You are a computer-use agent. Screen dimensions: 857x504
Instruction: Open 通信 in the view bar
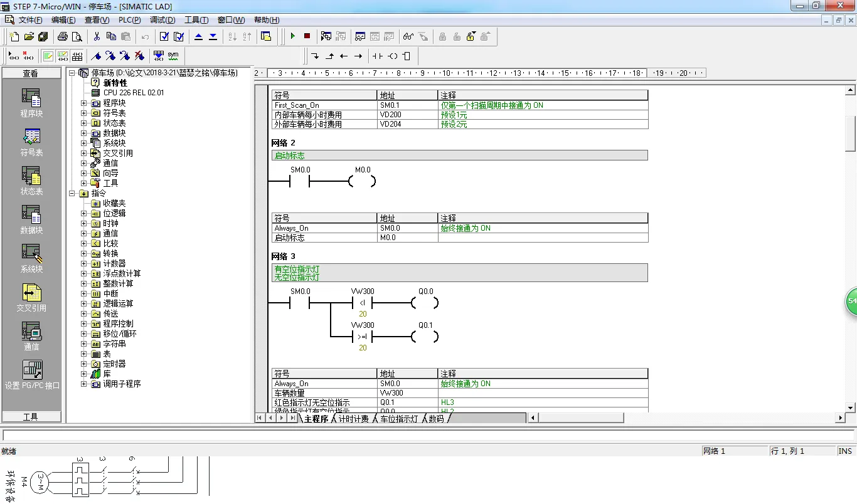click(x=31, y=336)
